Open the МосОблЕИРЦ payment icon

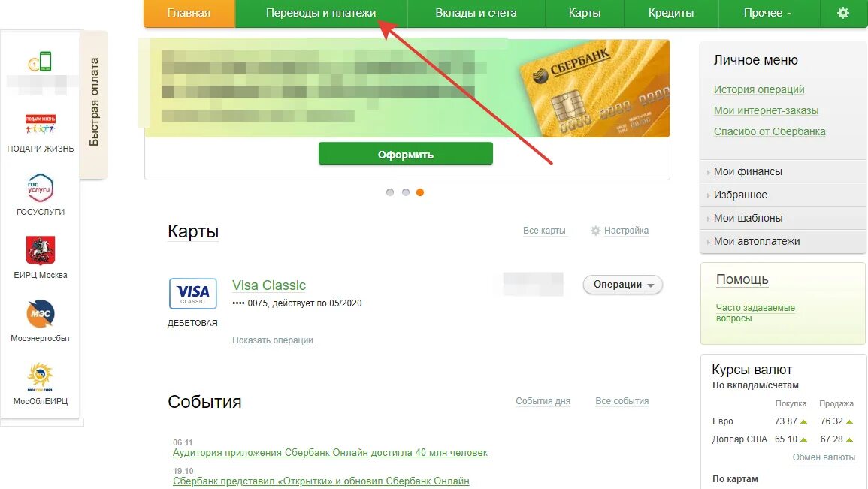click(x=41, y=377)
